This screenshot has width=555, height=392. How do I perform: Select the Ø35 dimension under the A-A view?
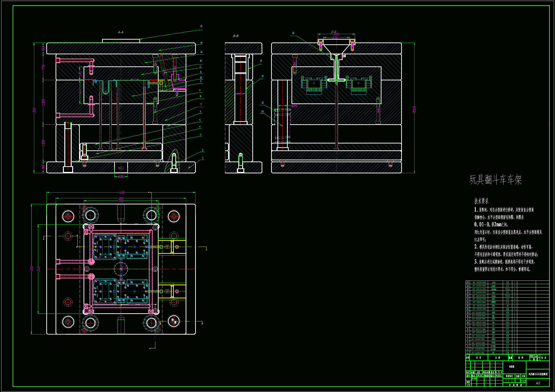pos(121,177)
